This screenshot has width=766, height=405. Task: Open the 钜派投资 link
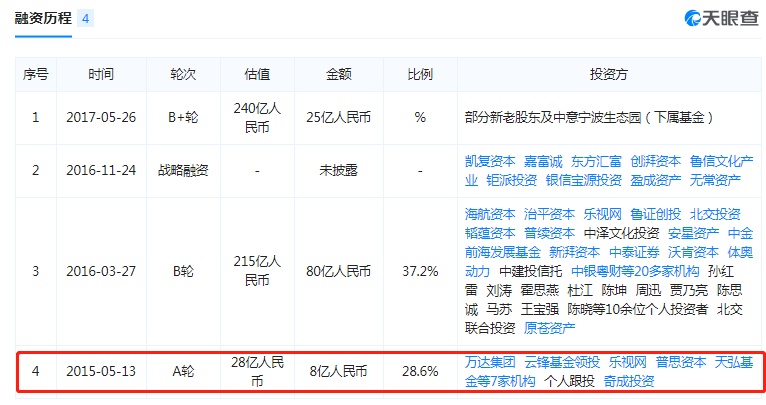(511, 180)
